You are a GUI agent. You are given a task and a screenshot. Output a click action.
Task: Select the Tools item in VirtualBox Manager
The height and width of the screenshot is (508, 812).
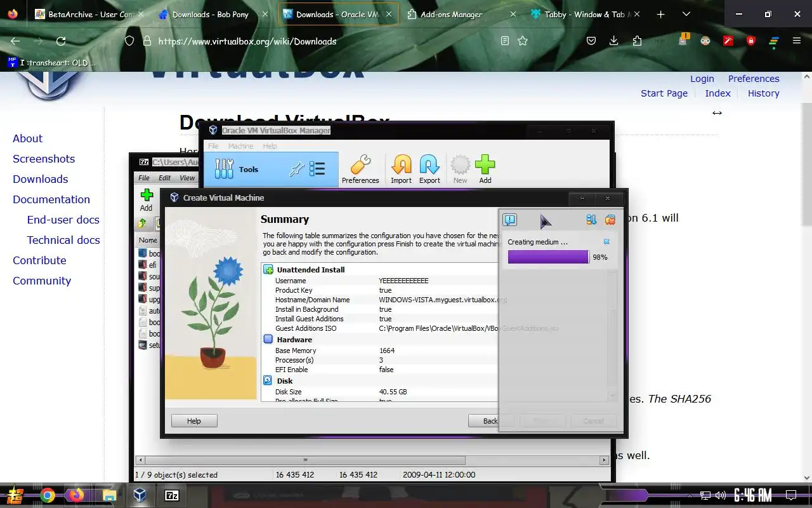click(x=271, y=170)
